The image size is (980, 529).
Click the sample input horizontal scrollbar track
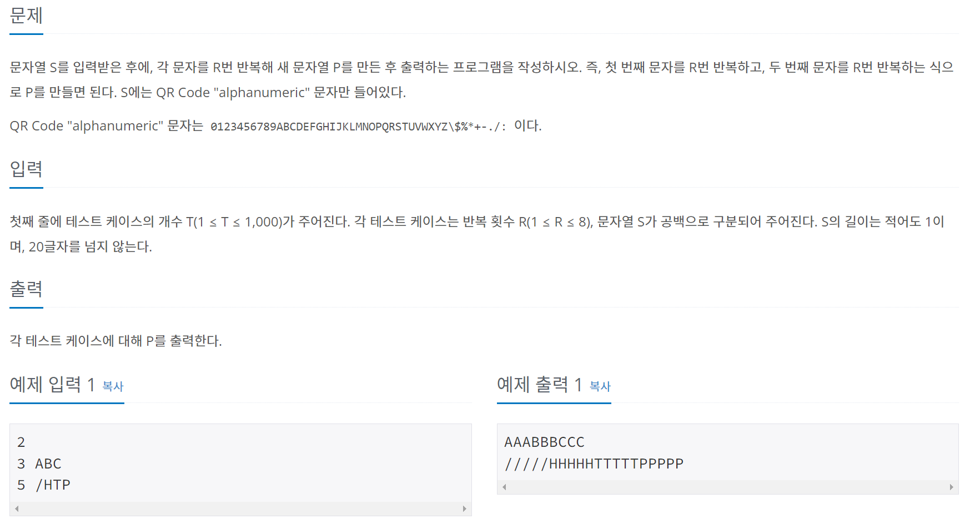[x=240, y=508]
